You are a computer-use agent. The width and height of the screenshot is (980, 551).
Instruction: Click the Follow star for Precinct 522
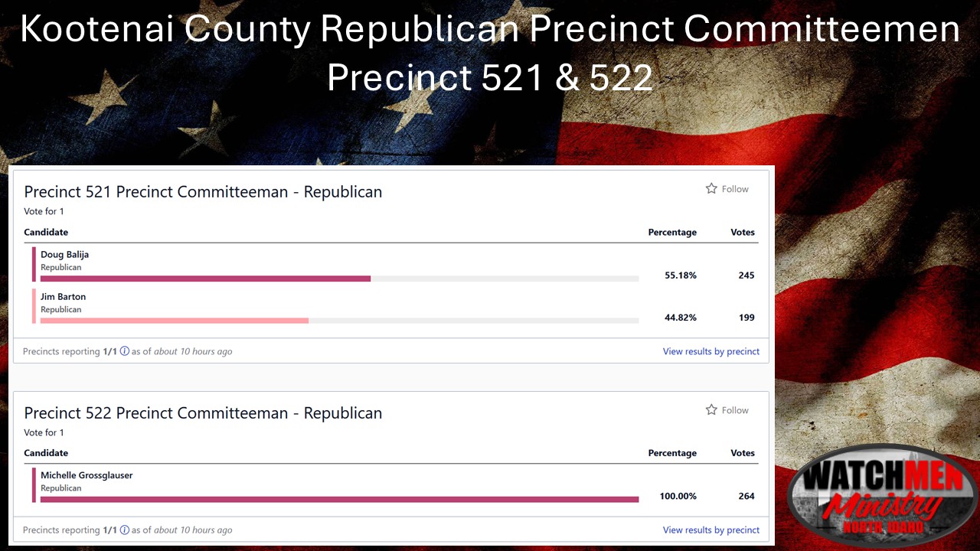[x=711, y=409]
